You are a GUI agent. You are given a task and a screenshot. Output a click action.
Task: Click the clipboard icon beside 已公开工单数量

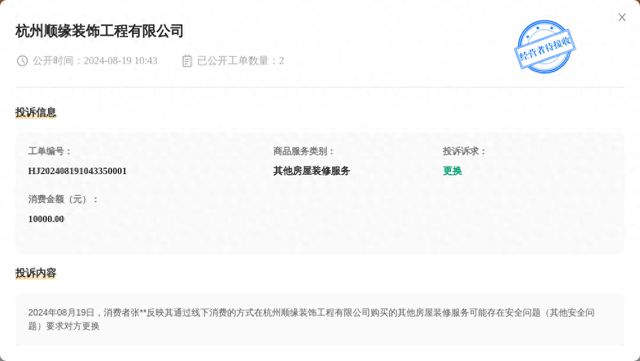coord(187,61)
